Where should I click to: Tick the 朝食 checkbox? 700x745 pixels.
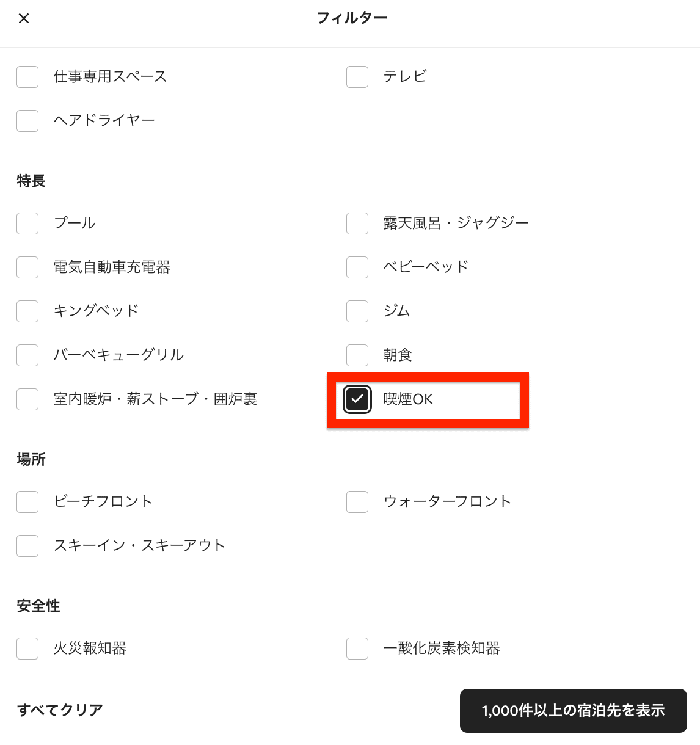tap(357, 355)
